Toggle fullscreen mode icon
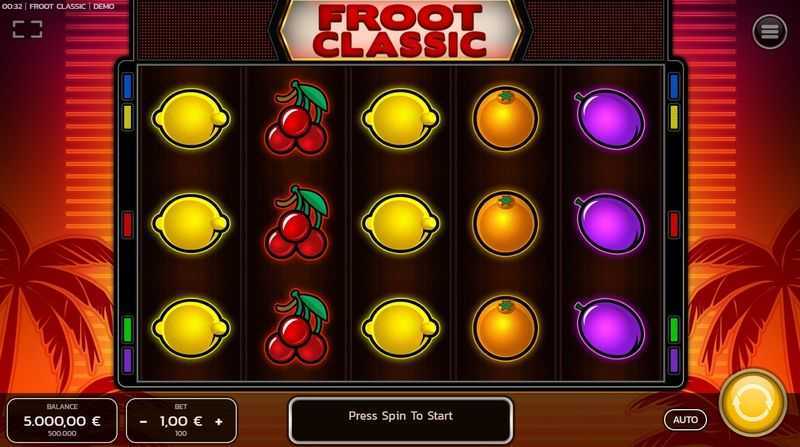The height and width of the screenshot is (447, 800). pos(28,29)
